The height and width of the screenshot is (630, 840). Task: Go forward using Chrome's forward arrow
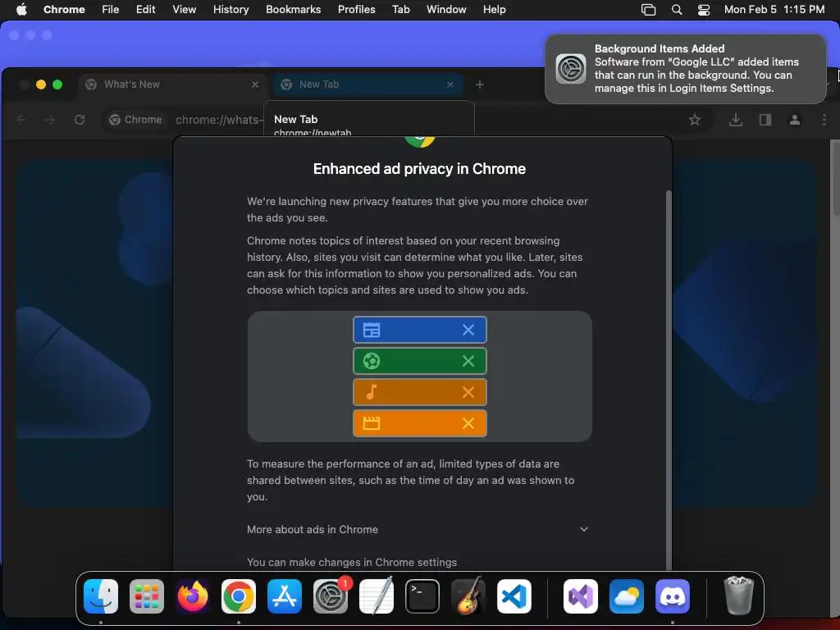click(x=50, y=120)
